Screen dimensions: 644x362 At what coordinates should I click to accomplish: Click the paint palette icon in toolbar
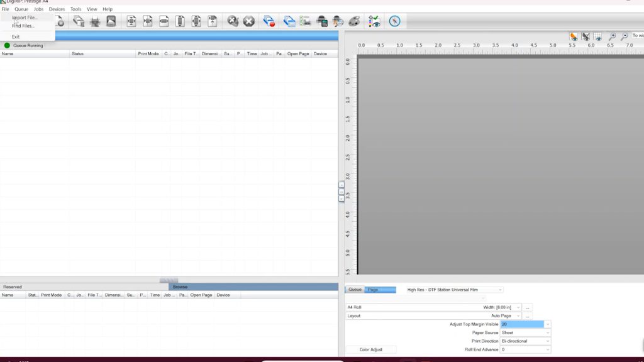point(354,21)
